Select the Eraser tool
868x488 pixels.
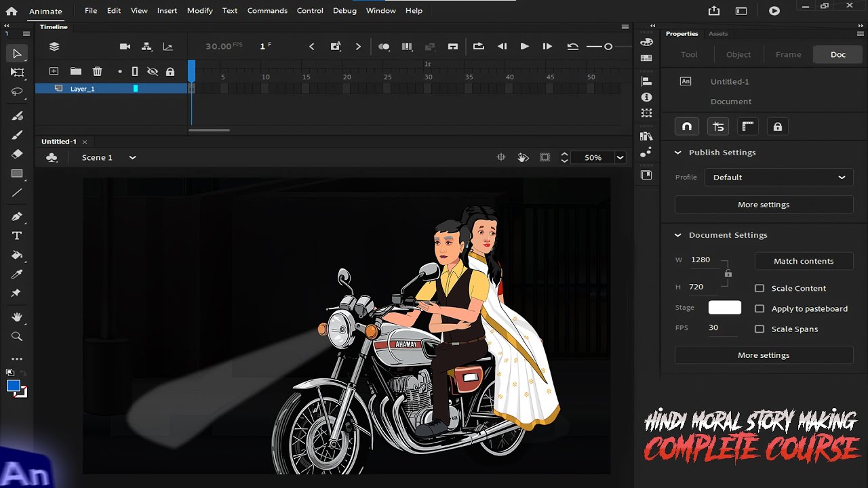(17, 154)
